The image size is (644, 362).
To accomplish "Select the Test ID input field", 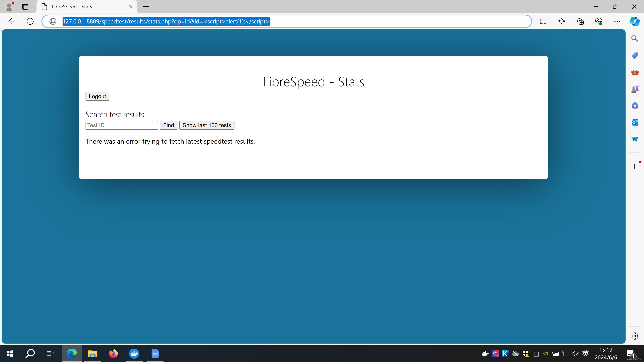I will point(122,125).
